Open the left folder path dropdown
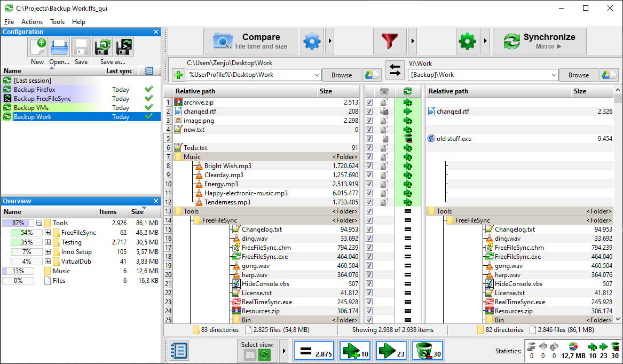This screenshot has height=364, width=623. coord(317,75)
